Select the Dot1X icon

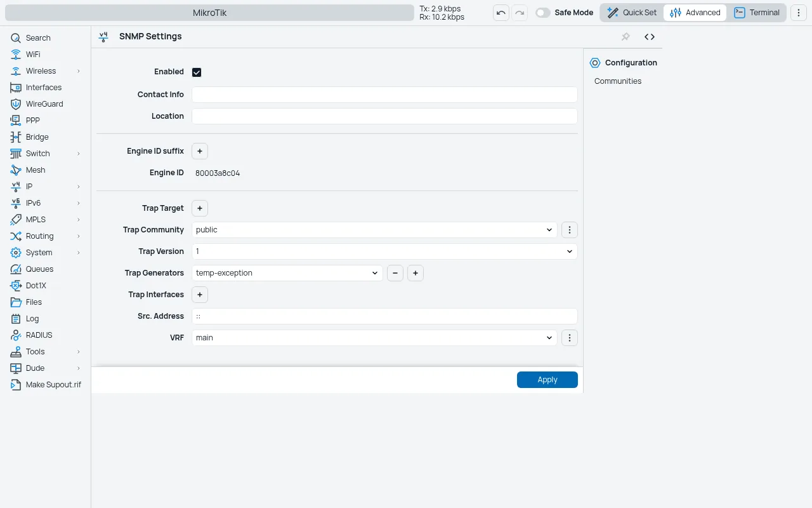coord(16,286)
